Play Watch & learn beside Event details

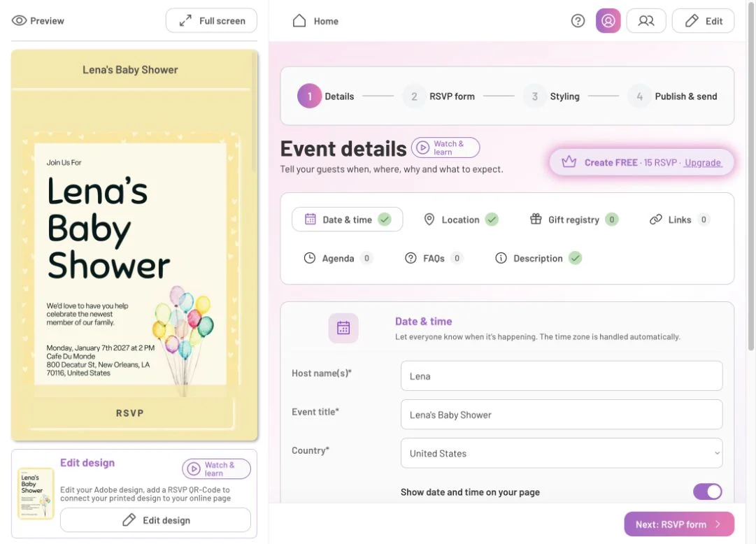pyautogui.click(x=445, y=148)
